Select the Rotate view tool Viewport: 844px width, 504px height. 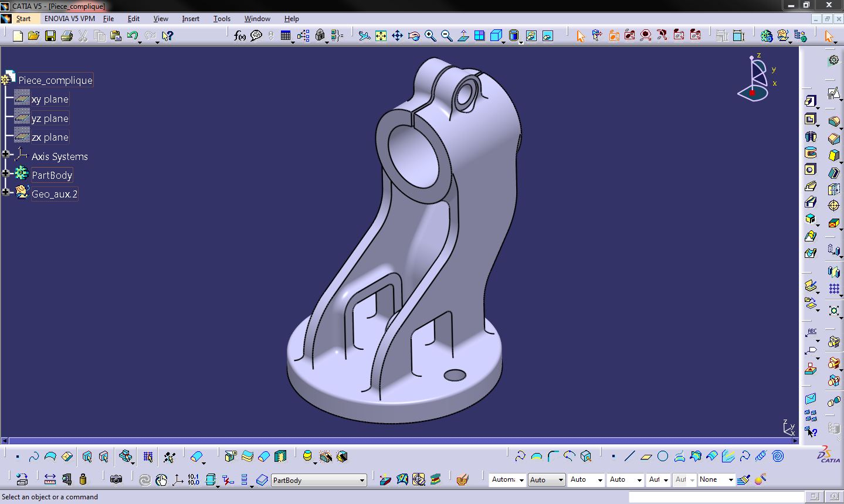pyautogui.click(x=413, y=36)
